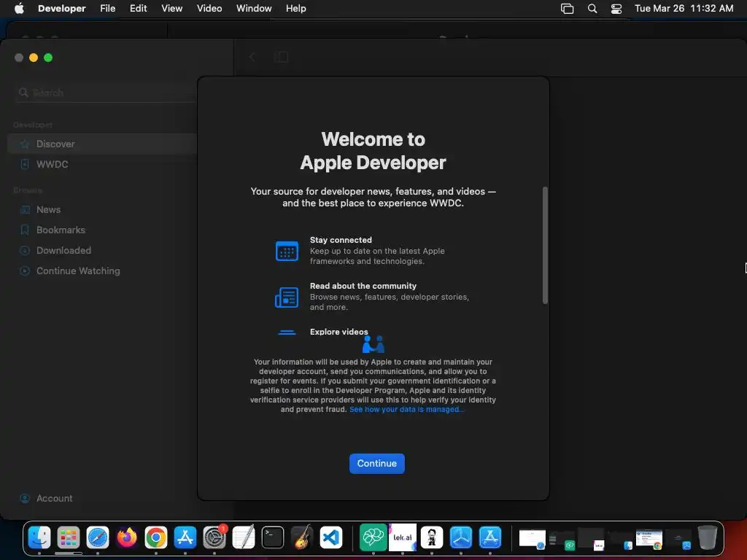Viewport: 747px width, 560px height.
Task: Toggle the sidebar panel button in the toolbar
Action: click(x=282, y=57)
